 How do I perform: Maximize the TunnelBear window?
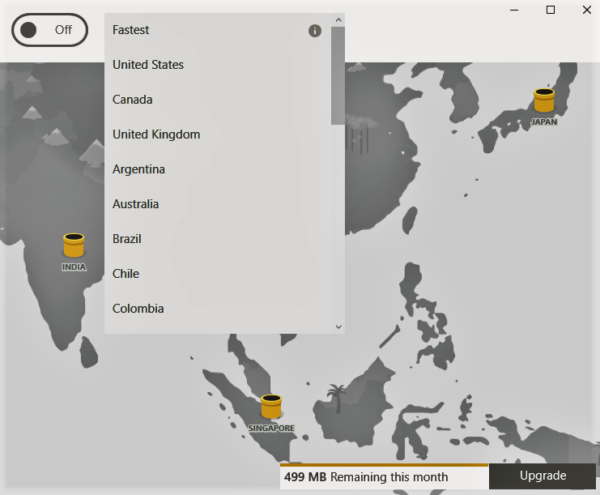(x=550, y=10)
